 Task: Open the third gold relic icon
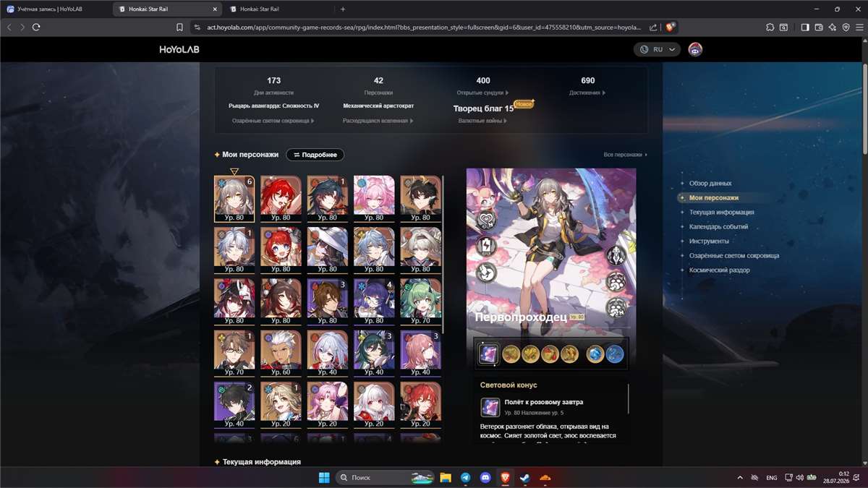pyautogui.click(x=549, y=354)
